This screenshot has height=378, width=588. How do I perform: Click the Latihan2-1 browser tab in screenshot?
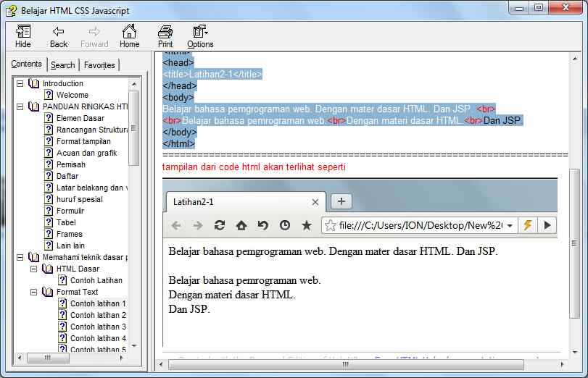(x=246, y=202)
